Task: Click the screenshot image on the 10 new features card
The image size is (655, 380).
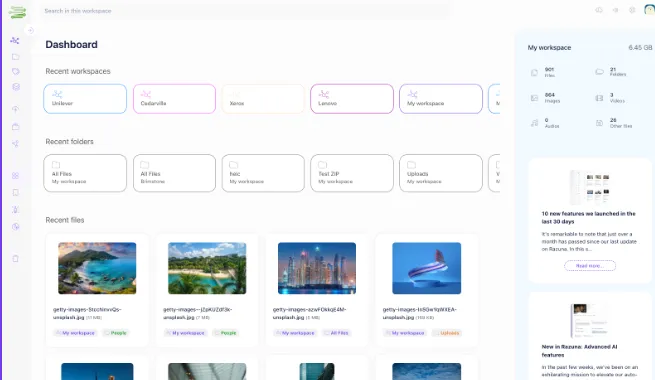Action: click(x=590, y=187)
